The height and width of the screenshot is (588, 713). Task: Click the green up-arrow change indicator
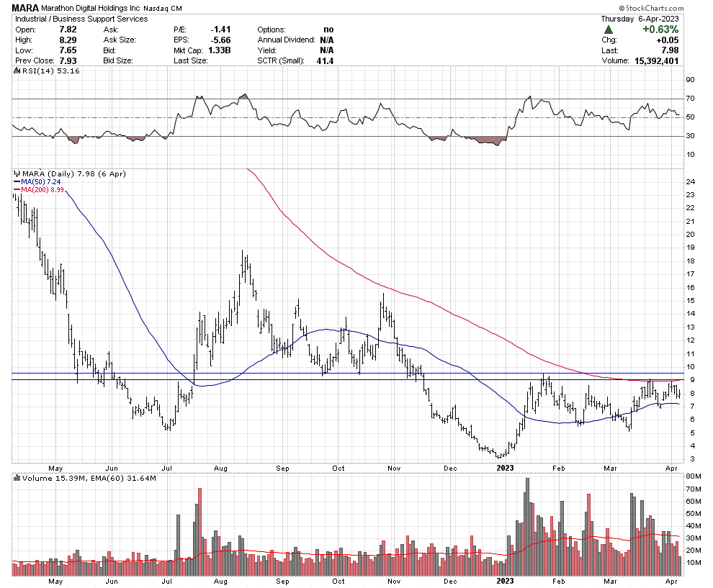pos(609,30)
